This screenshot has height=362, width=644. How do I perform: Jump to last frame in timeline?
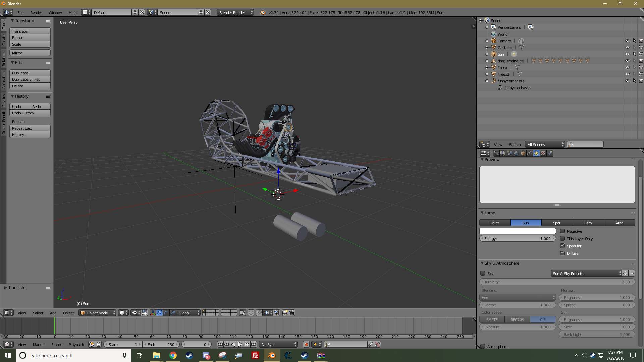pos(254,344)
